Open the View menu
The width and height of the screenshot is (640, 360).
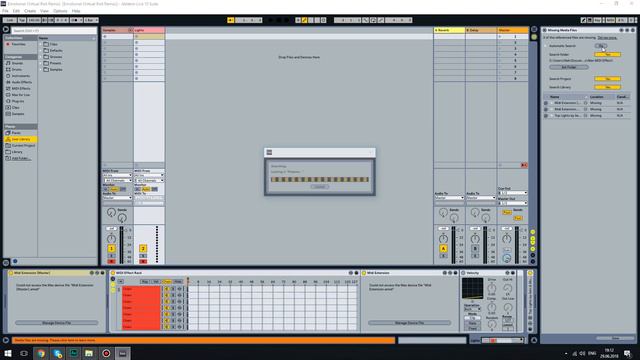click(44, 11)
